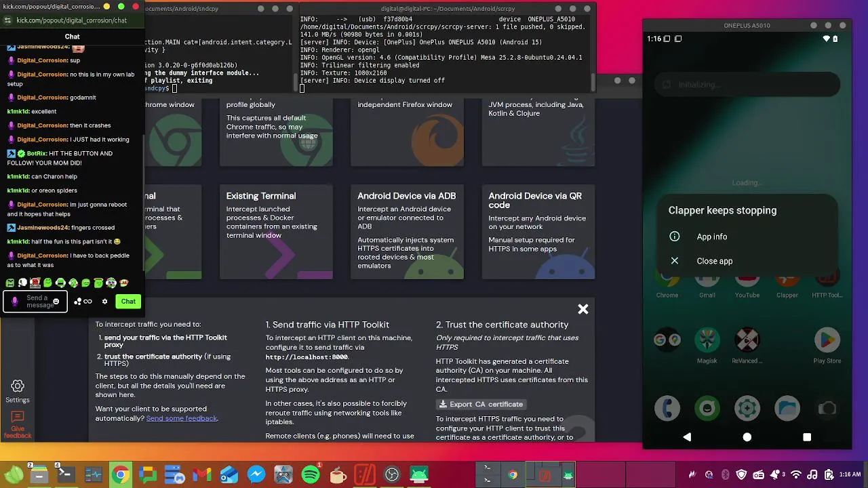Open channel points icon beside message box

pyautogui.click(x=83, y=302)
